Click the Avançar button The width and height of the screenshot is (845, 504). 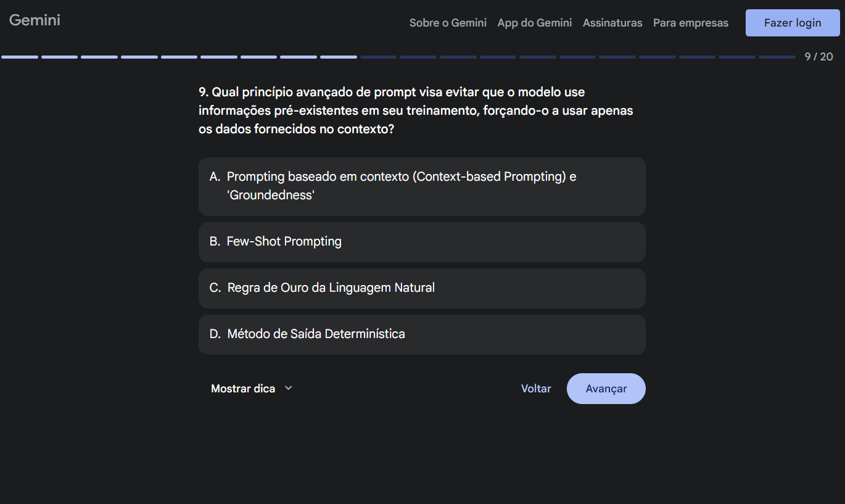[606, 389]
